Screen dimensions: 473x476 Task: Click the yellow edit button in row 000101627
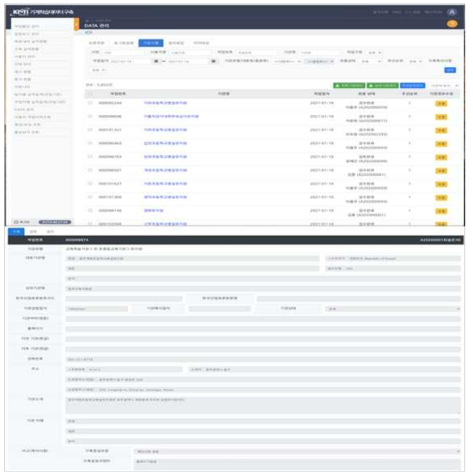[441, 184]
